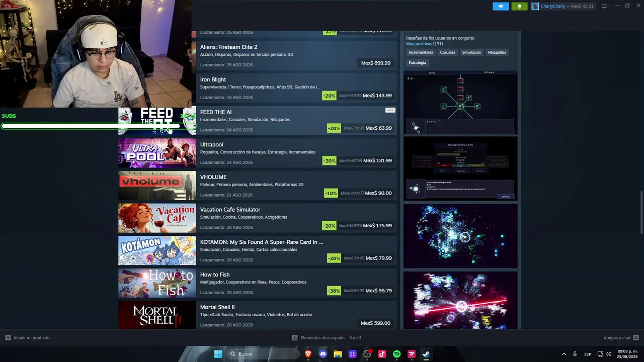This screenshot has height=362, width=644.
Task: Click the Casuales tag in preview panel
Action: [448, 52]
